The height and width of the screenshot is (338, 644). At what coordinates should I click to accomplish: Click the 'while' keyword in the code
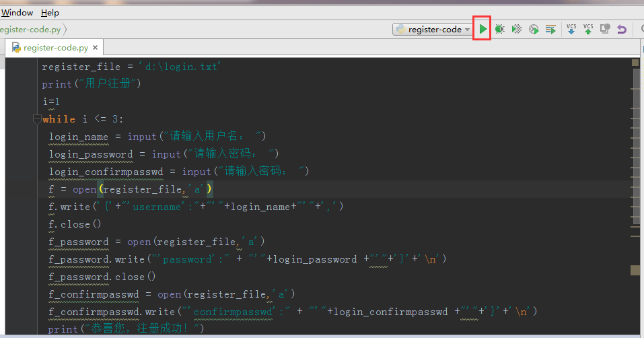[x=59, y=119]
